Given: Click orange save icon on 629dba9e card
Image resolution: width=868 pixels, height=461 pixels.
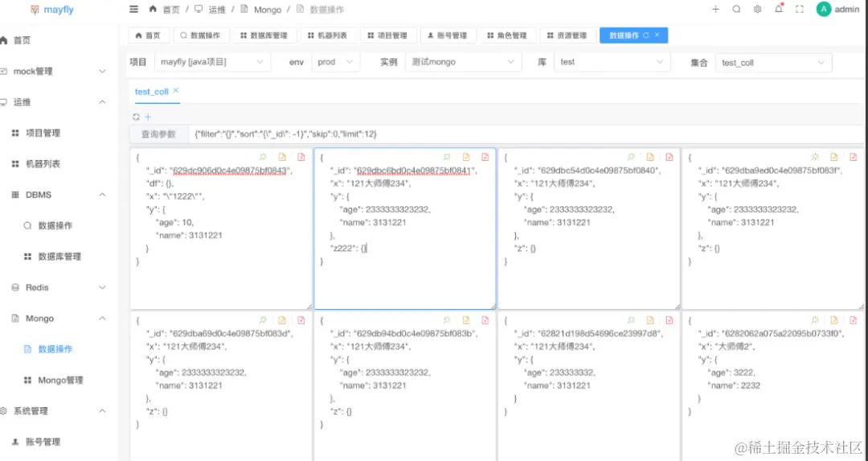Looking at the screenshot, I should [x=833, y=158].
